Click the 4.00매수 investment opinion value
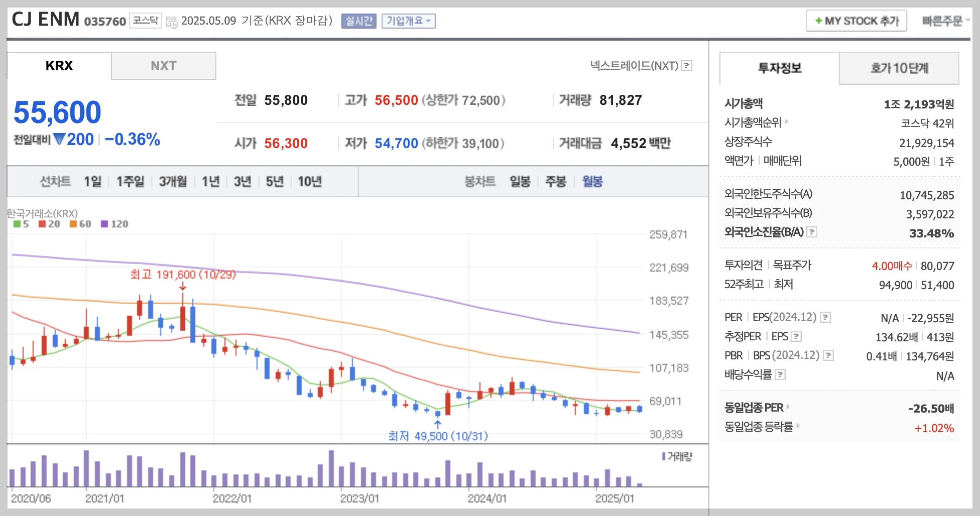 (892, 266)
